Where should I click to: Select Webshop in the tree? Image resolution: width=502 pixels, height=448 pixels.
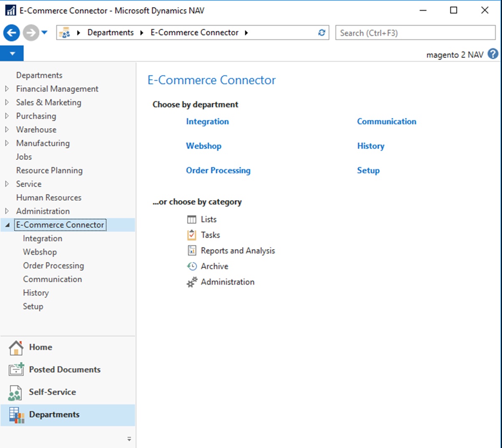pos(40,252)
